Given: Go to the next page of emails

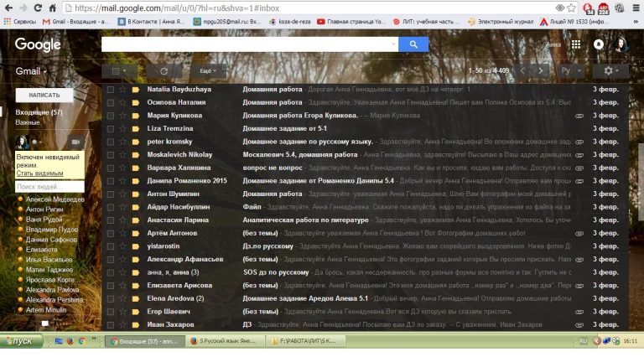Looking at the screenshot, I should coord(543,71).
